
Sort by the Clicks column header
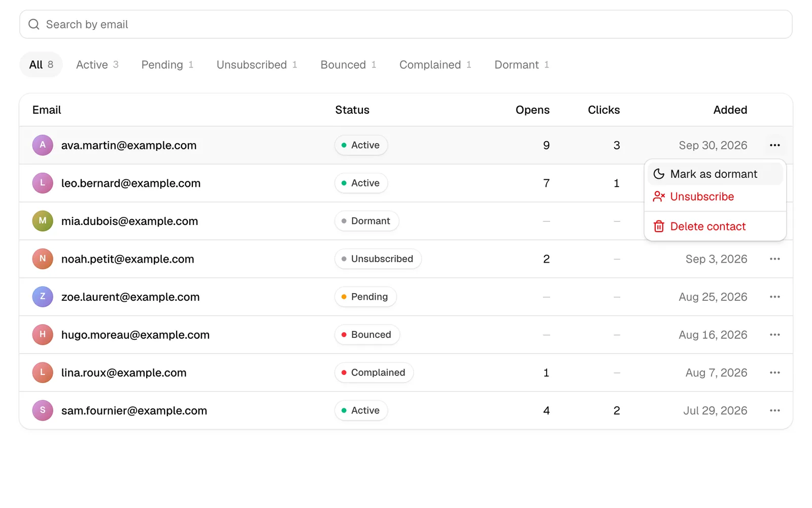604,110
